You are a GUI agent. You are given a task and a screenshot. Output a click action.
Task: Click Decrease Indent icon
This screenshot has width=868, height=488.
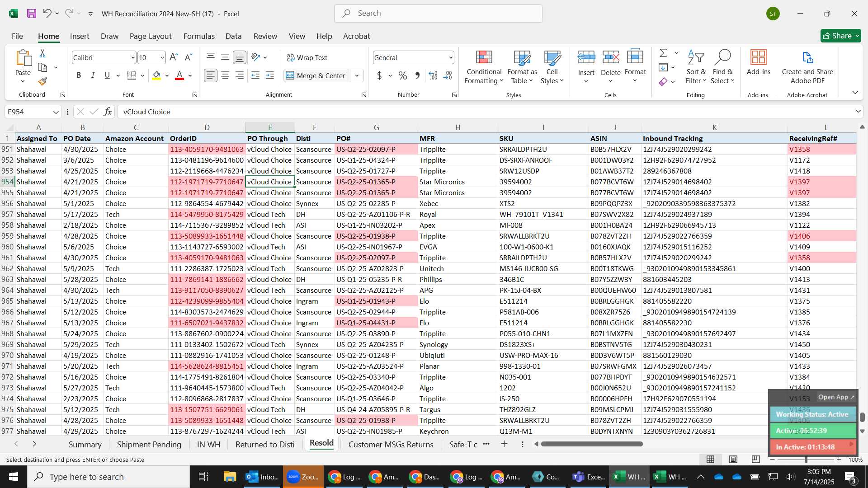pos(255,75)
